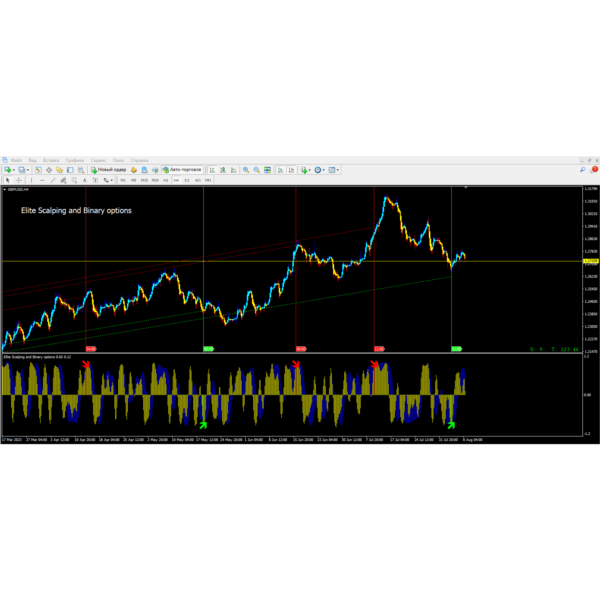The height and width of the screenshot is (600, 600).
Task: Switch to M30 timeframe
Action: [x=155, y=180]
